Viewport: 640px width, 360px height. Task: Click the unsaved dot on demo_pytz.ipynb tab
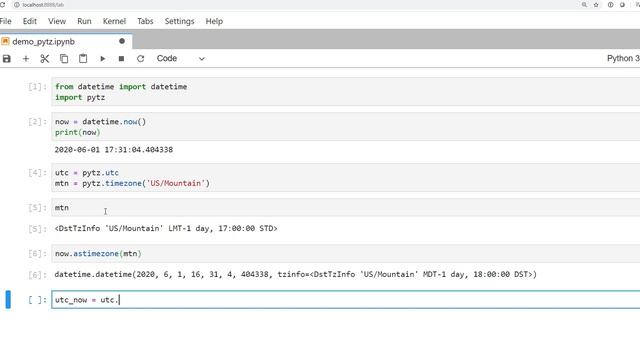[x=122, y=41]
